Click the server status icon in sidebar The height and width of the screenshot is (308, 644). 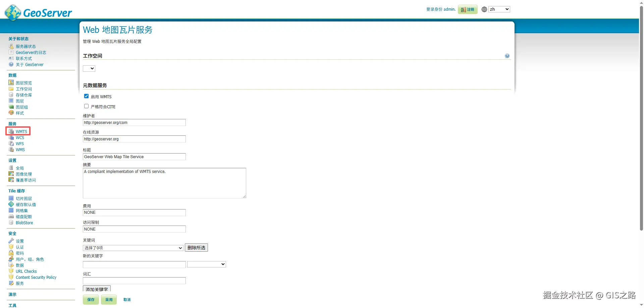[11, 46]
